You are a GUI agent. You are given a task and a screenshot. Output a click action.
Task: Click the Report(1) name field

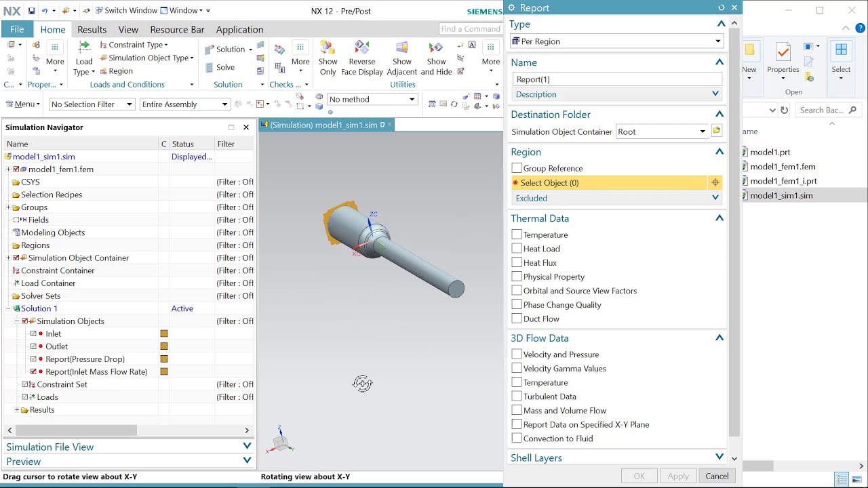click(616, 79)
